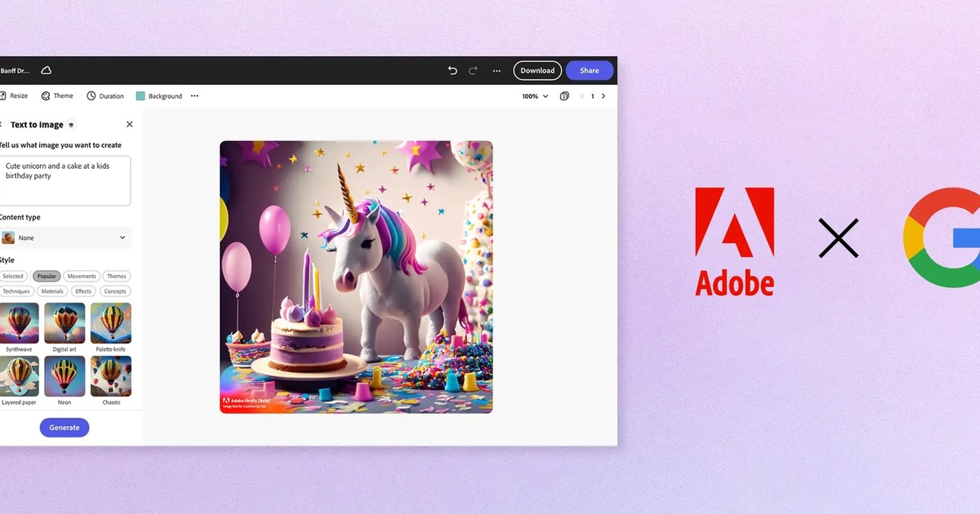Viewport: 980px width, 514px height.
Task: Select the Themes style category
Action: click(x=116, y=276)
